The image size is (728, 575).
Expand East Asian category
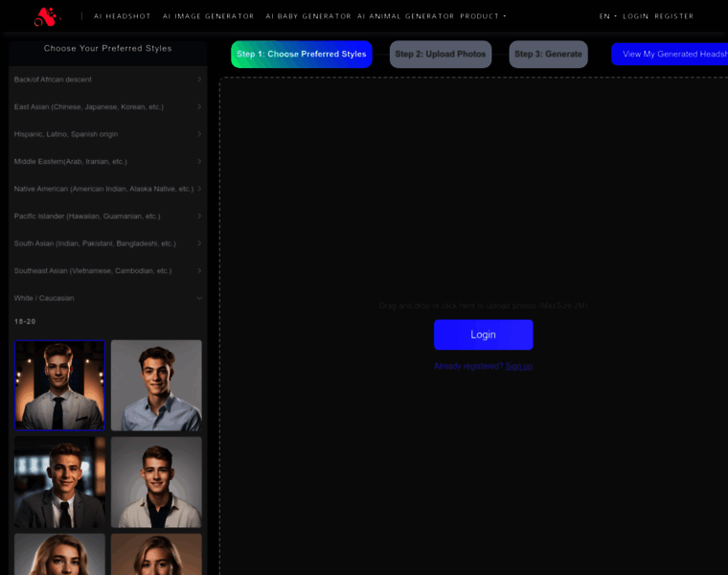(x=107, y=106)
